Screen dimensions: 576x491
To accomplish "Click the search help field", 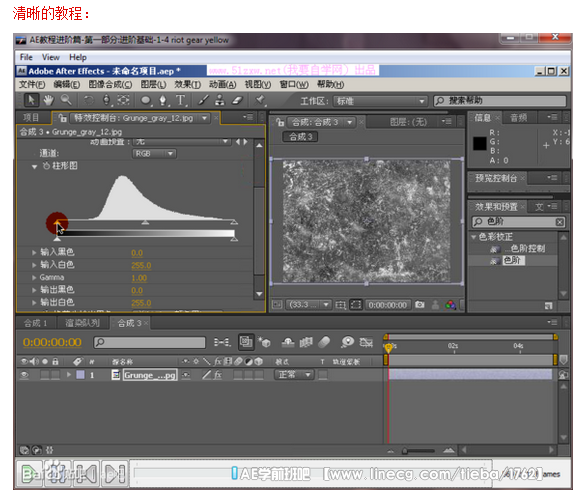I will tap(500, 101).
